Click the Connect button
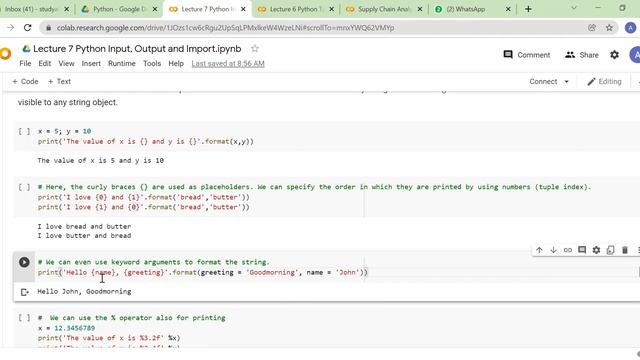This screenshot has width=640, height=360. coord(543,82)
